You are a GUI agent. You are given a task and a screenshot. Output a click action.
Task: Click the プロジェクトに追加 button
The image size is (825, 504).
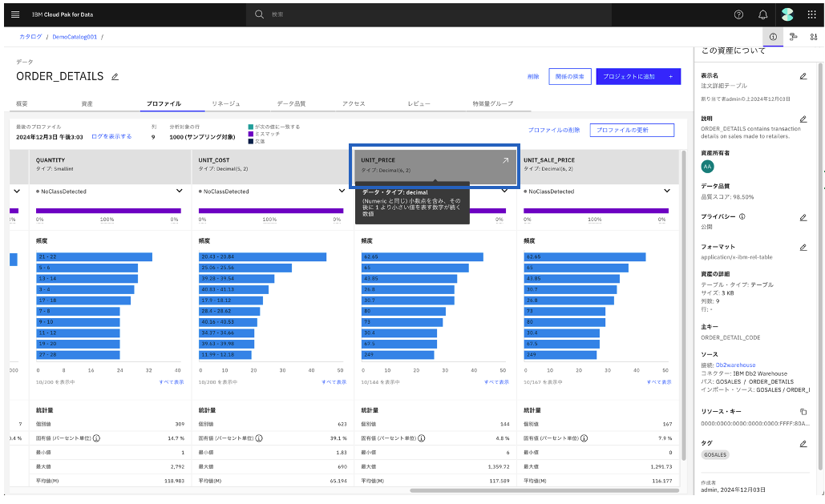tap(638, 76)
